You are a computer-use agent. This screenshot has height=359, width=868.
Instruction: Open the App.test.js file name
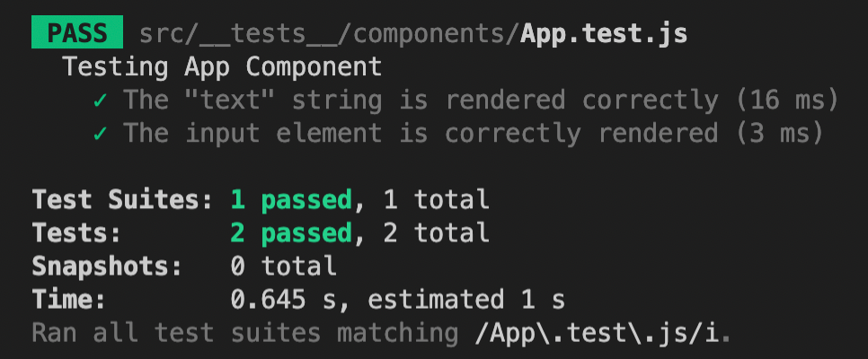[x=604, y=34]
